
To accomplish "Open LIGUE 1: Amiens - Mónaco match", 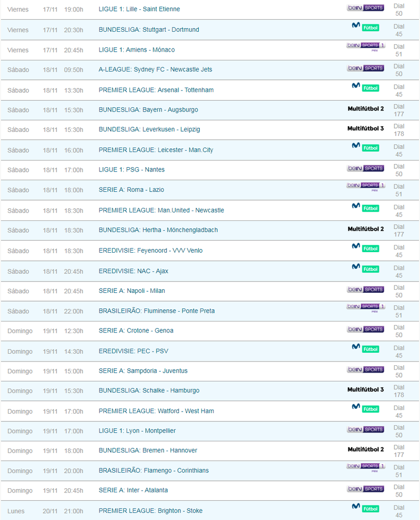I will tap(136, 49).
